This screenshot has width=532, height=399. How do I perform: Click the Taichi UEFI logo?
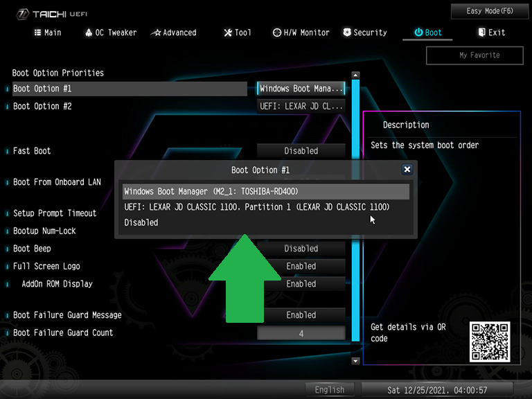click(x=51, y=14)
